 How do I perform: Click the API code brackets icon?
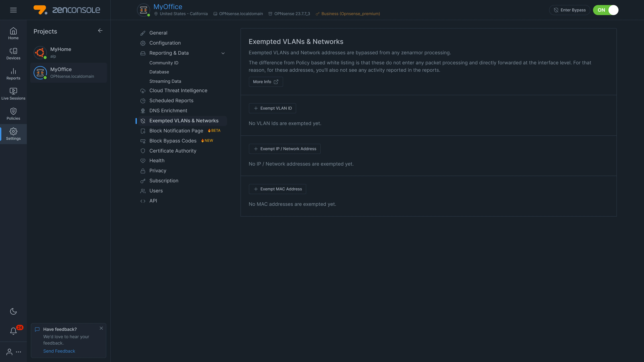click(x=143, y=201)
